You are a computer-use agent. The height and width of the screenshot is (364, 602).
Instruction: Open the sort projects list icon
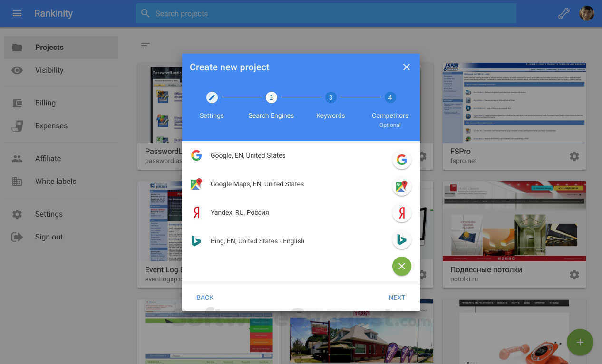145,46
